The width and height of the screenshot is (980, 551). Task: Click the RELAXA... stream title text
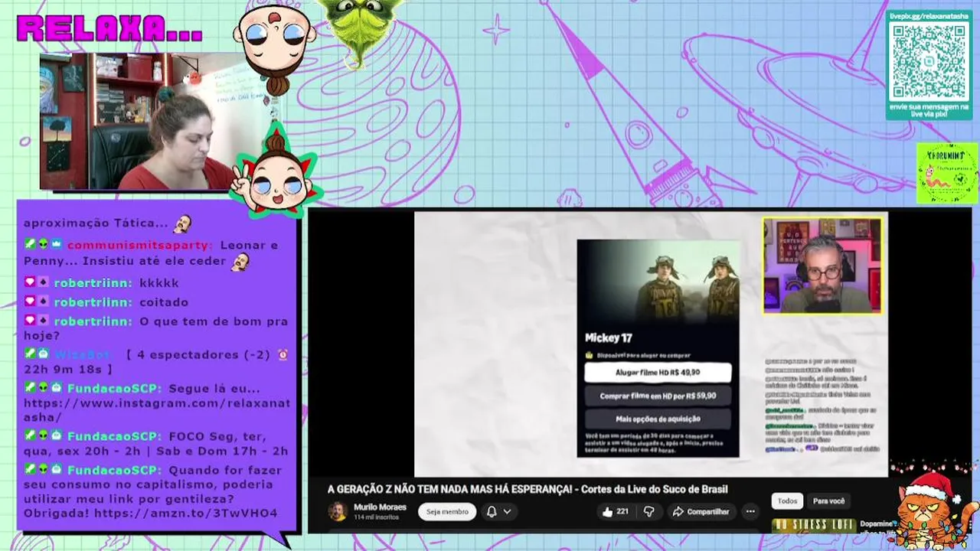point(110,28)
